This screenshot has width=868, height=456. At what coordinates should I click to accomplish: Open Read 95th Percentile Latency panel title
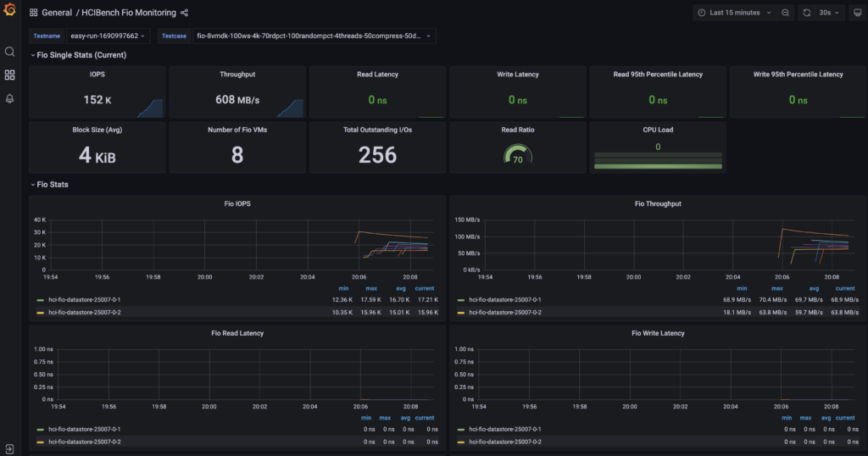(658, 74)
